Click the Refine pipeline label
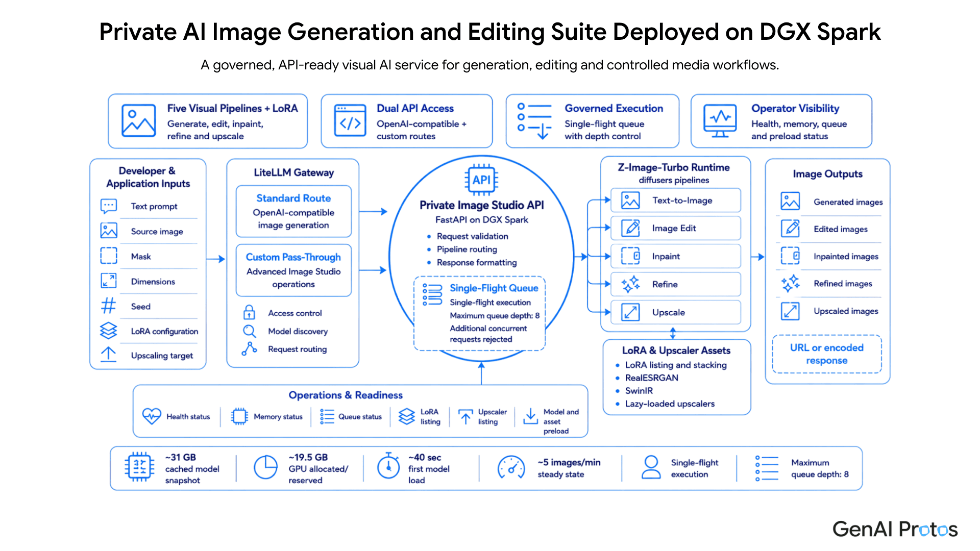 pos(665,284)
